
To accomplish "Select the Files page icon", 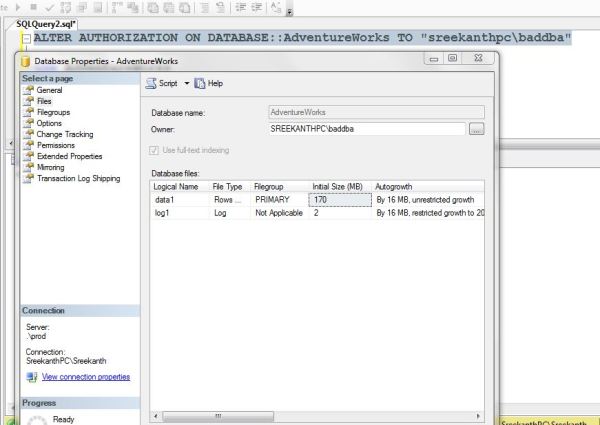I will 29,101.
